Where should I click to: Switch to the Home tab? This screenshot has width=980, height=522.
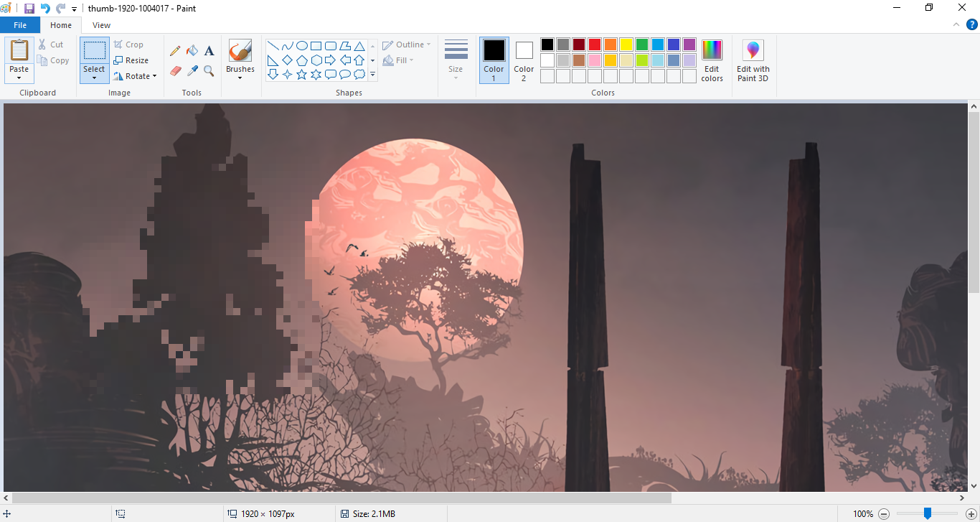coord(61,25)
